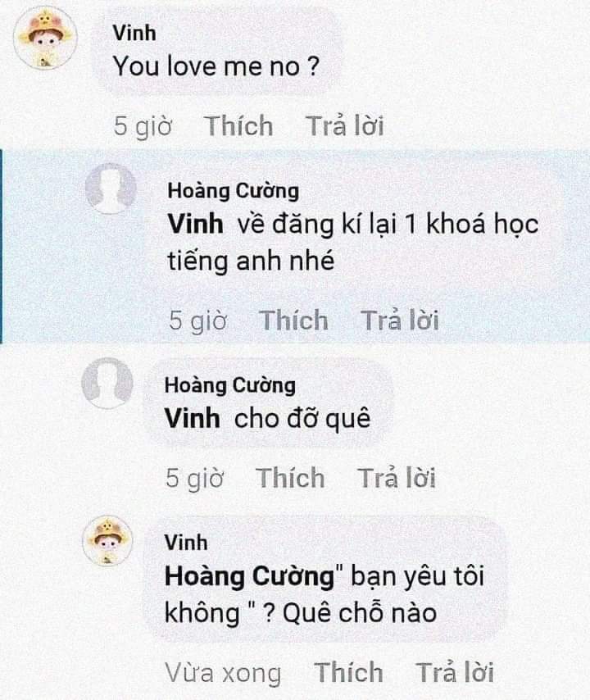The width and height of the screenshot is (590, 700).
Task: Open Vinh's cartoon avatar on top comment
Action: click(x=45, y=38)
